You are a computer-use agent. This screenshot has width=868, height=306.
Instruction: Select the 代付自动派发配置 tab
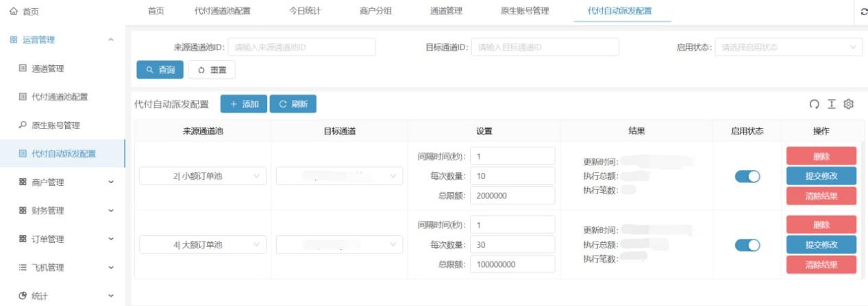pos(620,11)
